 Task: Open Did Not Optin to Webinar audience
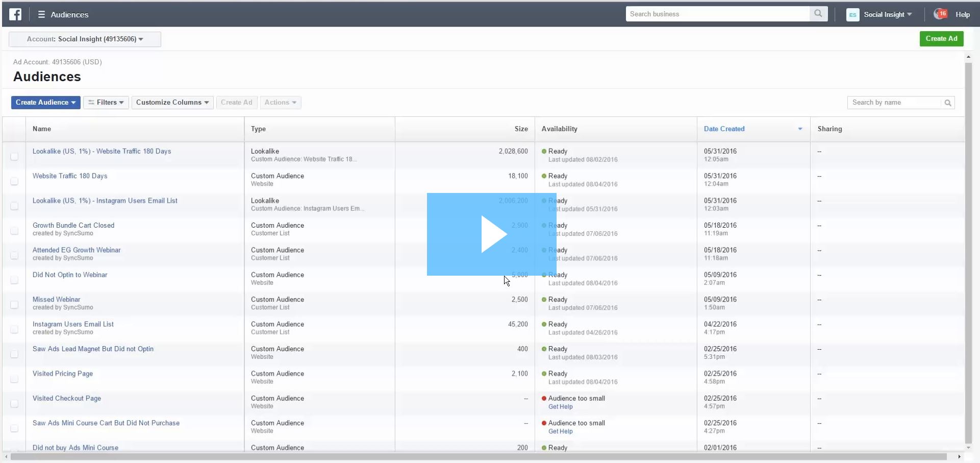tap(70, 275)
